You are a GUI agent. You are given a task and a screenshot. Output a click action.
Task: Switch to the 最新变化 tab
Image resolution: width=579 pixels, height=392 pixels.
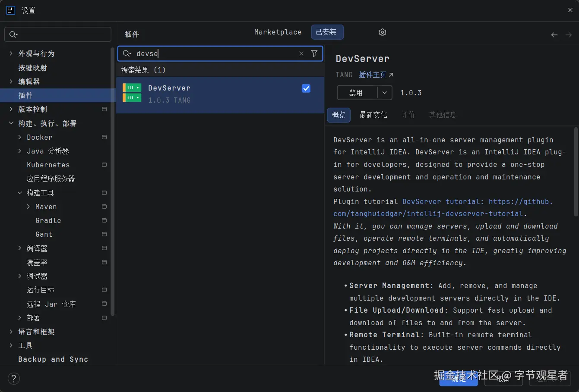tap(373, 115)
